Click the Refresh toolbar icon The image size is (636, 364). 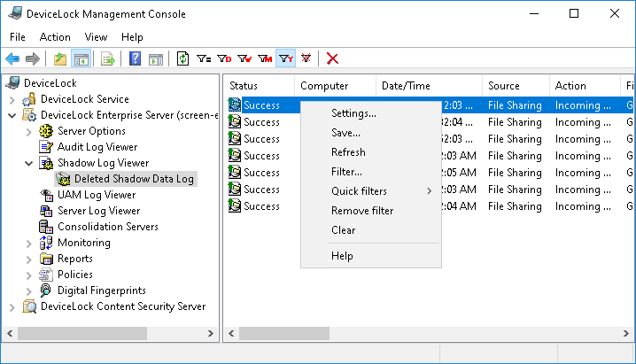(x=183, y=58)
